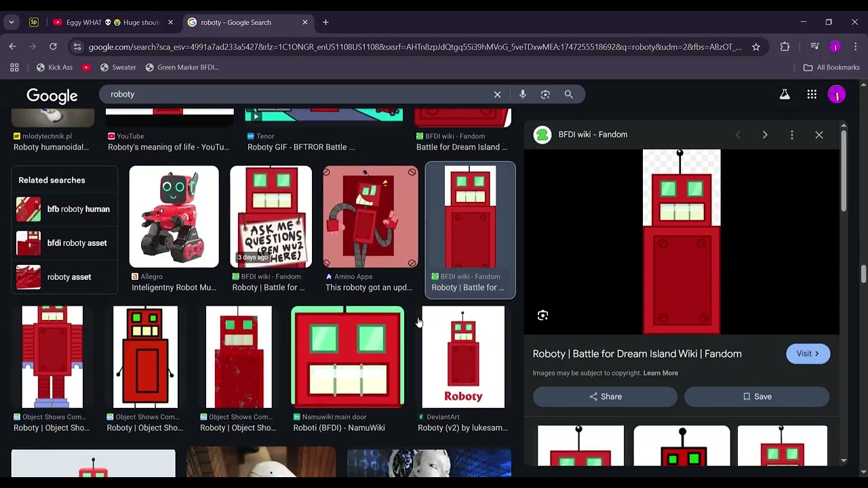Click the roboty search input field
Image resolution: width=868 pixels, height=488 pixels.
(x=298, y=94)
